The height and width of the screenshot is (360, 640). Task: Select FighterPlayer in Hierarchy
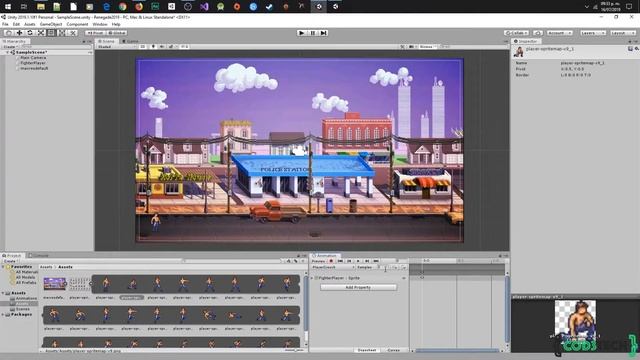click(x=33, y=63)
